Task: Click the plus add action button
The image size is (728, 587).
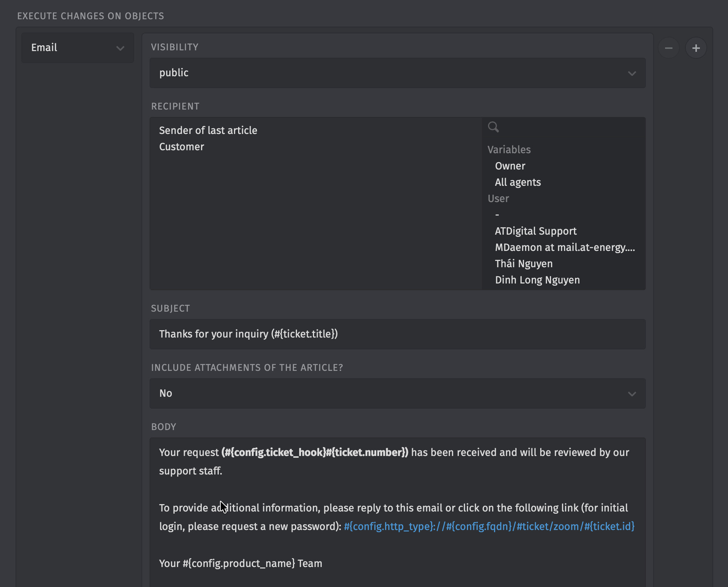Action: point(696,48)
